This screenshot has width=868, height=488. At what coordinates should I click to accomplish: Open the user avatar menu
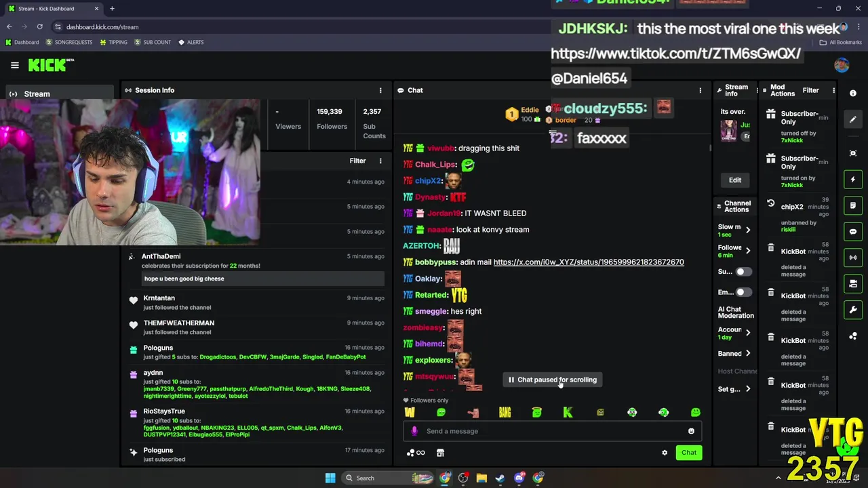[842, 65]
